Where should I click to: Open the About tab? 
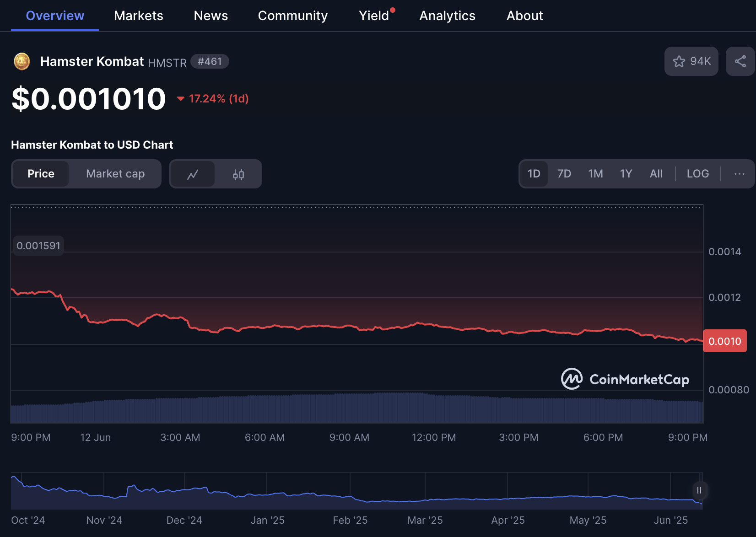pyautogui.click(x=525, y=16)
